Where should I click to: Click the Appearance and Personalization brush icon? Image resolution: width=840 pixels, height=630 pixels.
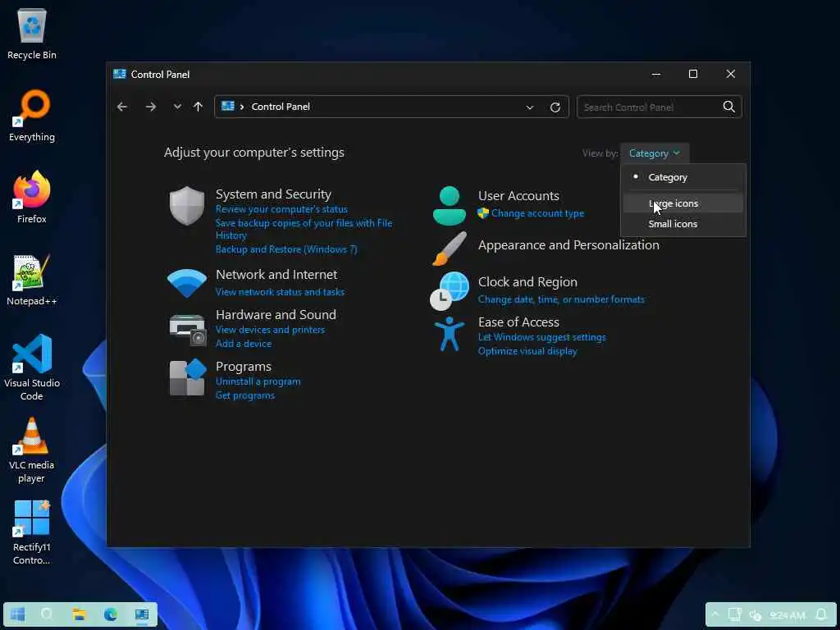click(449, 249)
